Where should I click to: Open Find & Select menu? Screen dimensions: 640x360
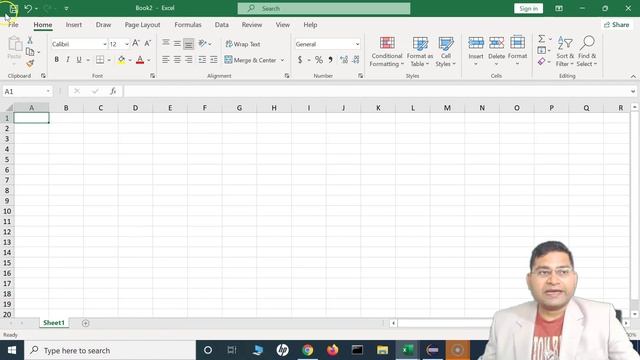point(587,51)
